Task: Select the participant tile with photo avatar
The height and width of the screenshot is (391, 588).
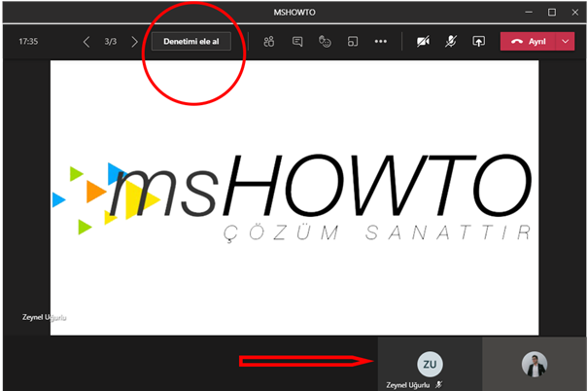Action: 535,364
